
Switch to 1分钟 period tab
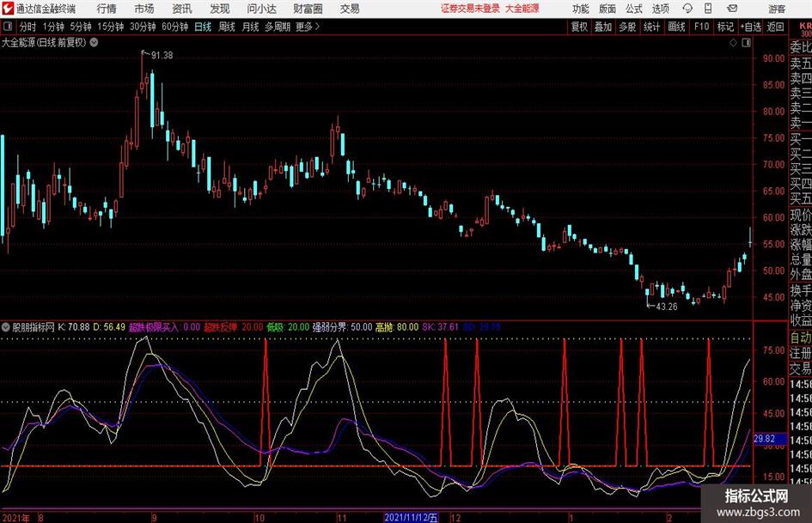53,27
